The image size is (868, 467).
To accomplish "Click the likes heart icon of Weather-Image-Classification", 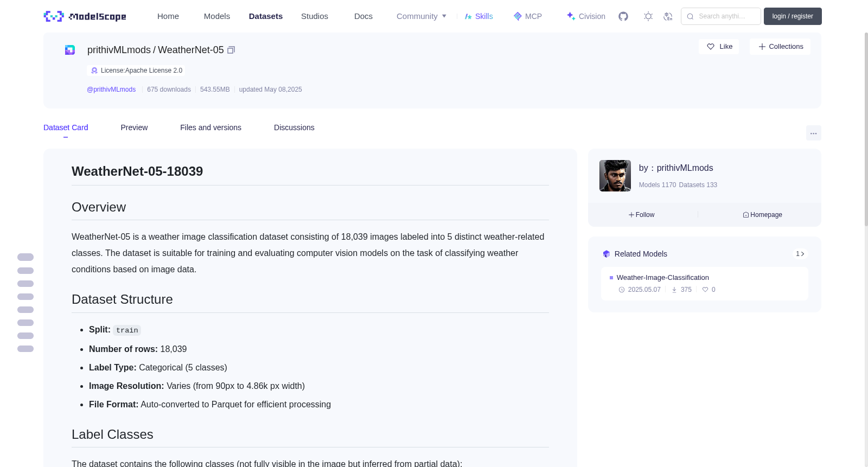I will [705, 290].
